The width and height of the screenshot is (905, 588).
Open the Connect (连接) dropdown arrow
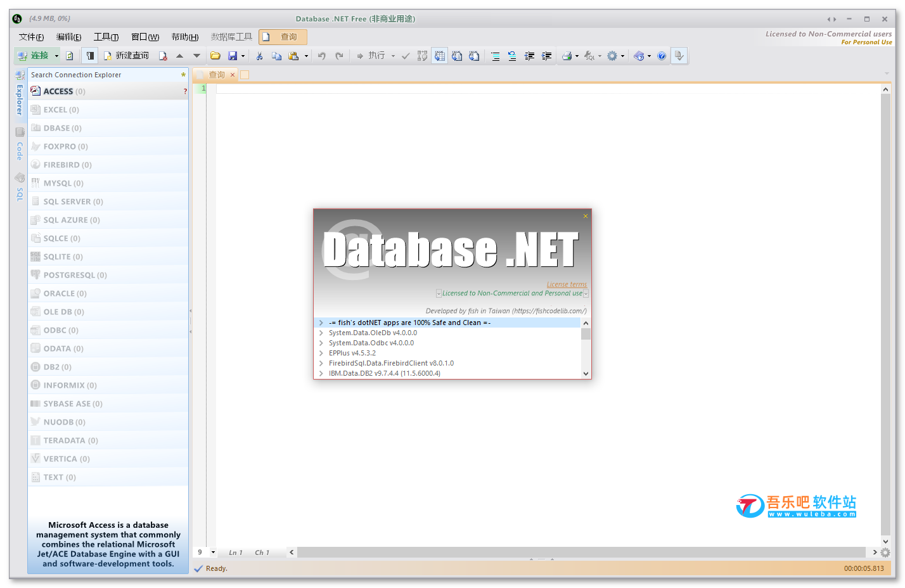56,56
